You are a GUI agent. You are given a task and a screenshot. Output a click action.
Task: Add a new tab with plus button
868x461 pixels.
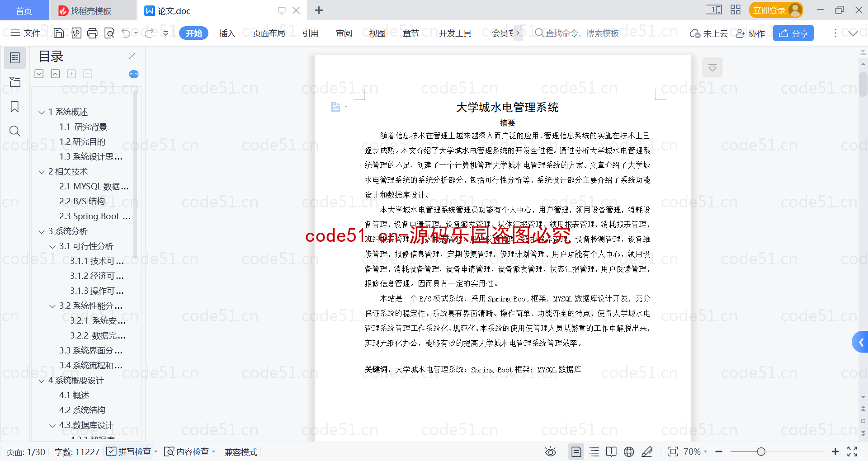click(x=319, y=10)
